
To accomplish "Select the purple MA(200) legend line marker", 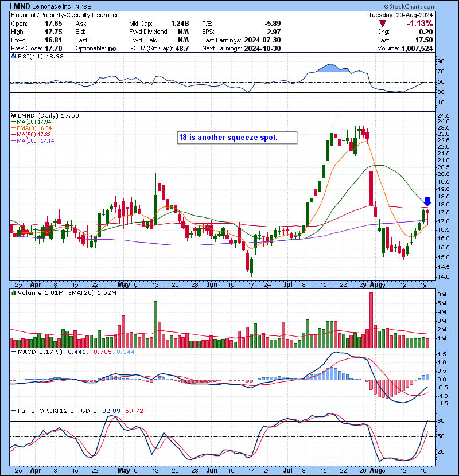I will coord(13,141).
